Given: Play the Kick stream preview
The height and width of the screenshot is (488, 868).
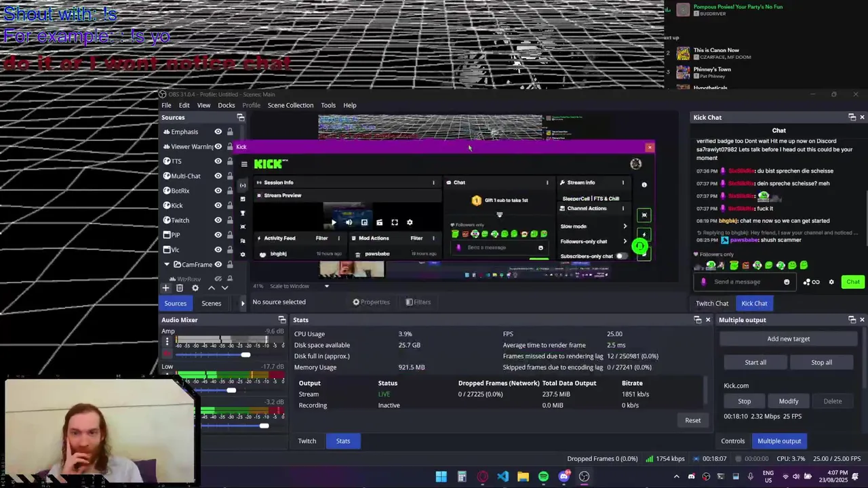Looking at the screenshot, I should 333,222.
